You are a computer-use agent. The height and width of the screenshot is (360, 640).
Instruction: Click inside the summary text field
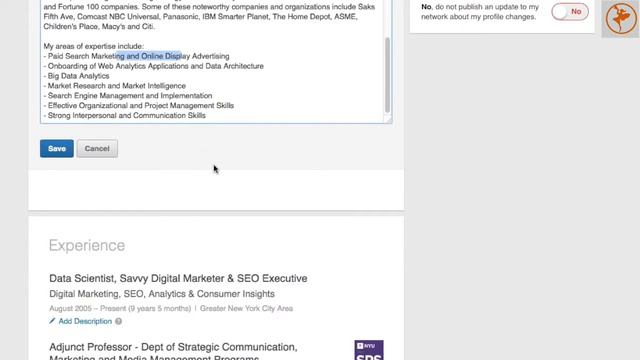216,61
